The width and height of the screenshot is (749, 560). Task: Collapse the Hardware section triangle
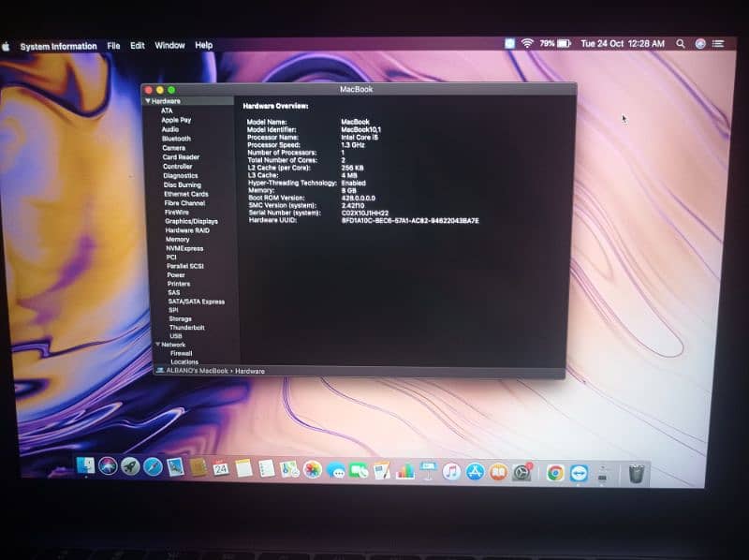[147, 101]
